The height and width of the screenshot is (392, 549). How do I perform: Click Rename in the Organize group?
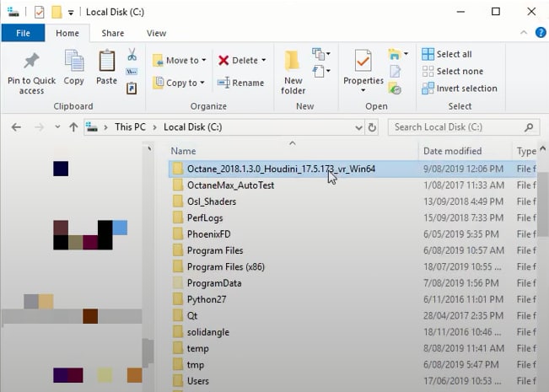point(240,83)
